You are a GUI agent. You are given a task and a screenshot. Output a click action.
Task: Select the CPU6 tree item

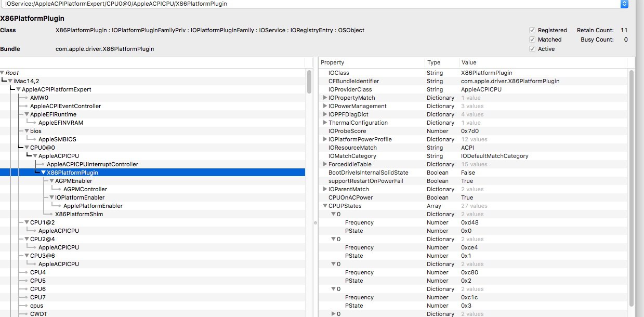[x=38, y=289]
